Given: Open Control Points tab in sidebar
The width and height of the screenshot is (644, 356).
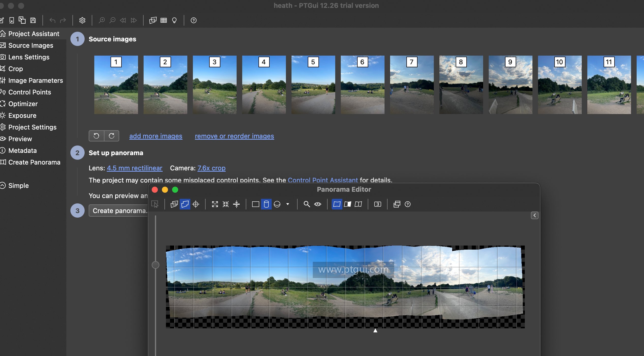Looking at the screenshot, I should tap(29, 92).
